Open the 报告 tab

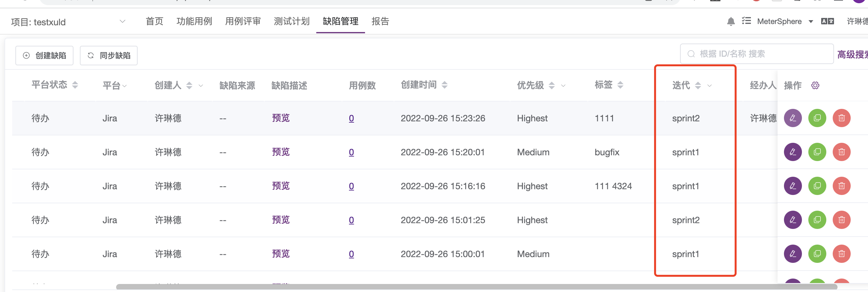click(x=380, y=21)
